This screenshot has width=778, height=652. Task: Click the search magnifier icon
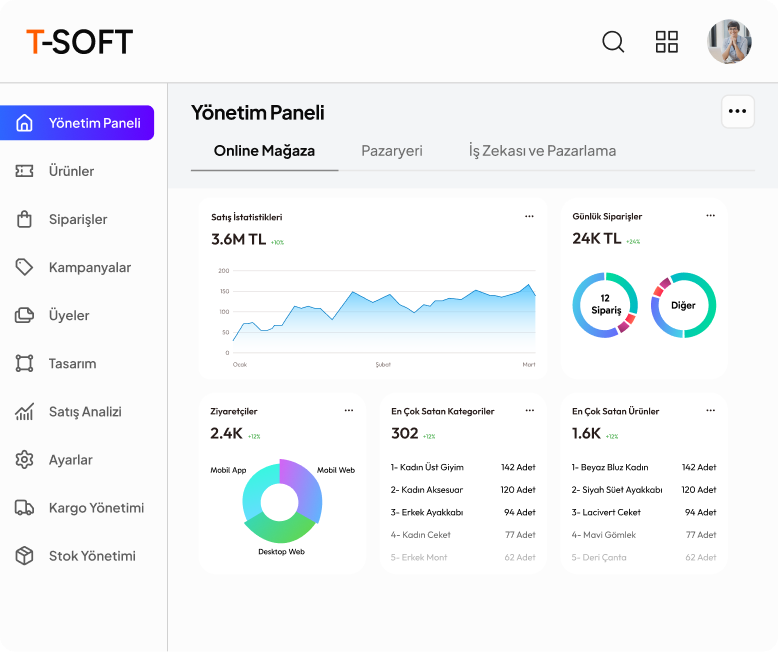[x=613, y=42]
